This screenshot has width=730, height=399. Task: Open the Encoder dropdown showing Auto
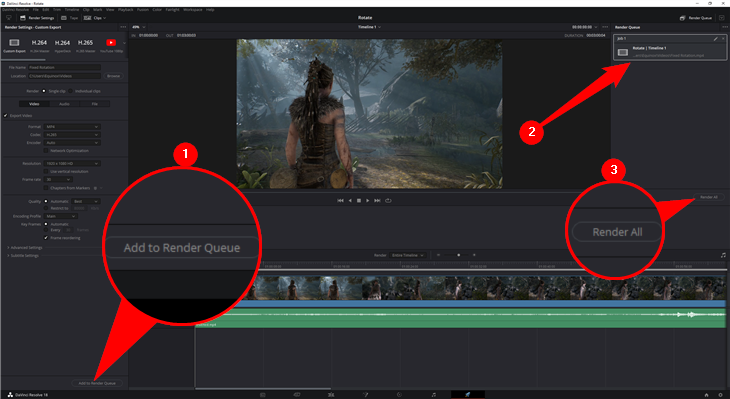[x=72, y=142]
